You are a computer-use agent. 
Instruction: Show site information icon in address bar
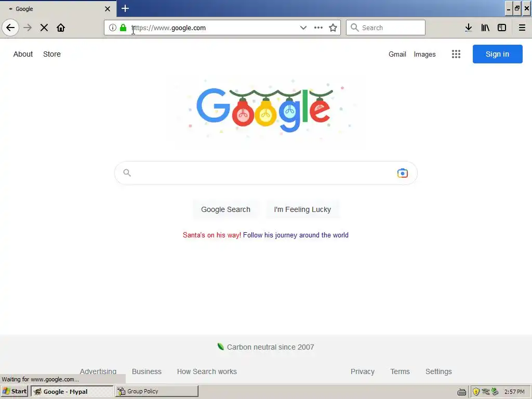click(113, 28)
